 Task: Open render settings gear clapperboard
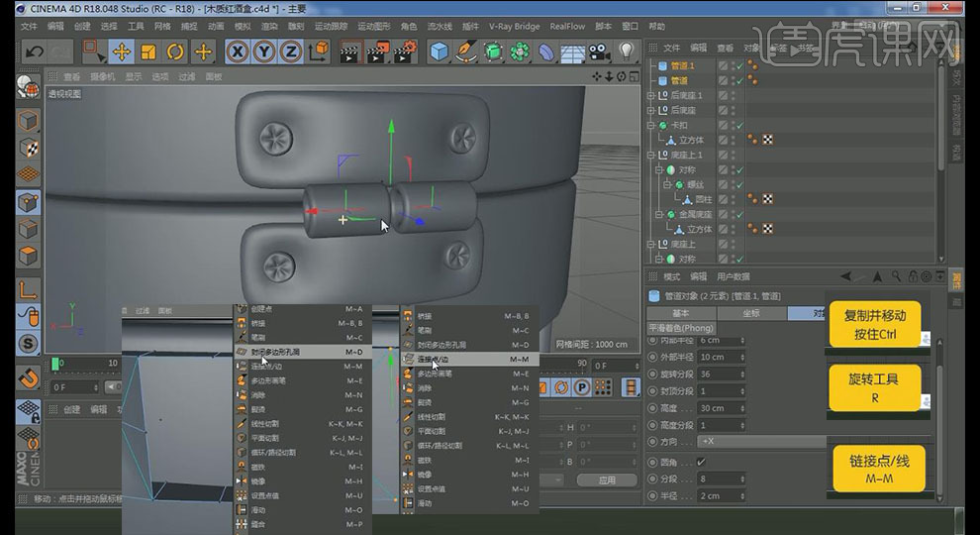(406, 52)
